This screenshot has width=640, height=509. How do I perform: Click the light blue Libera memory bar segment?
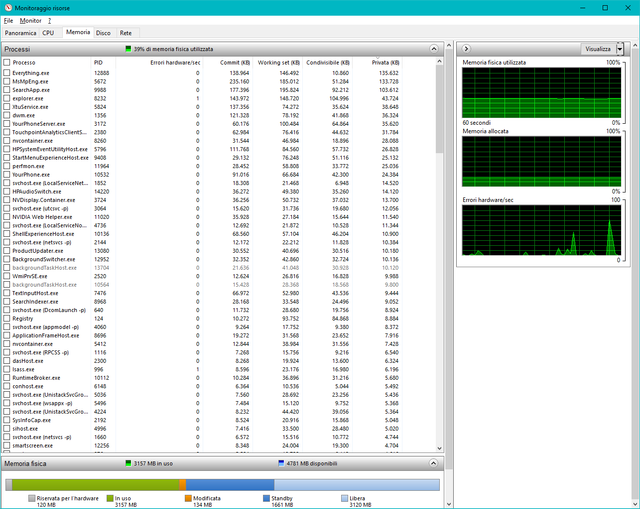coord(357,485)
